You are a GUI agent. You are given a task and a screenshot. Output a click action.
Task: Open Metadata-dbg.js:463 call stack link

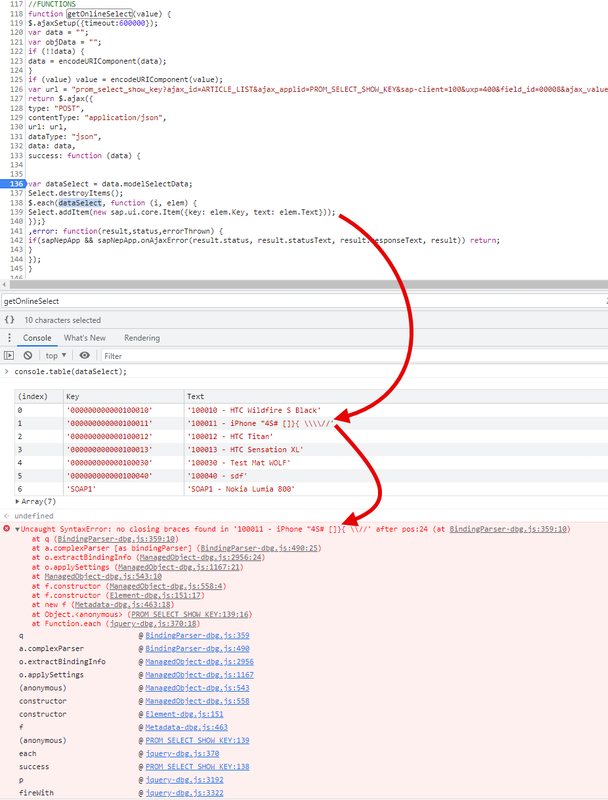[186, 727]
